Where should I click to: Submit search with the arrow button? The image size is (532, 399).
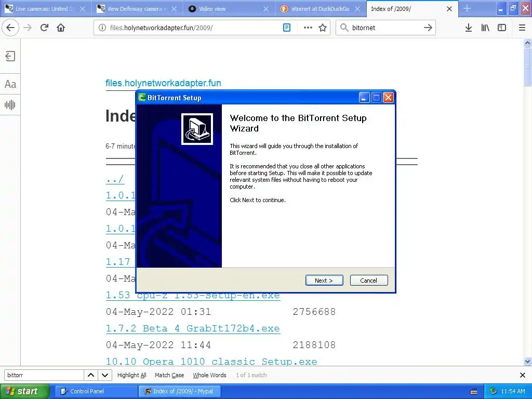coord(428,28)
